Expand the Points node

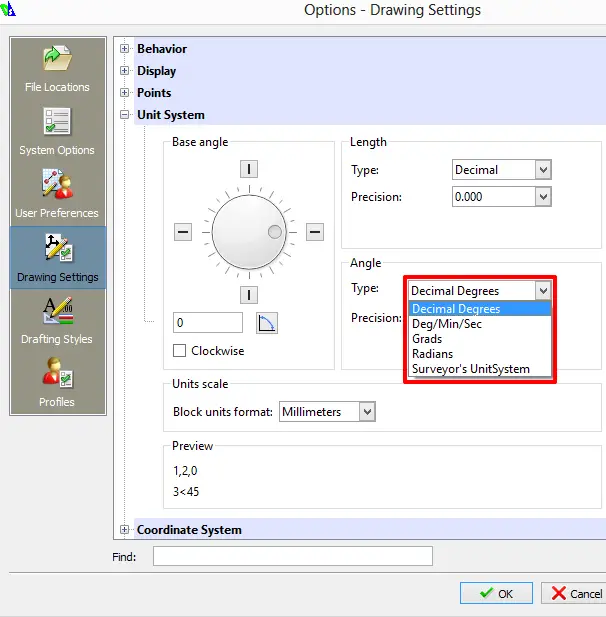[124, 92]
